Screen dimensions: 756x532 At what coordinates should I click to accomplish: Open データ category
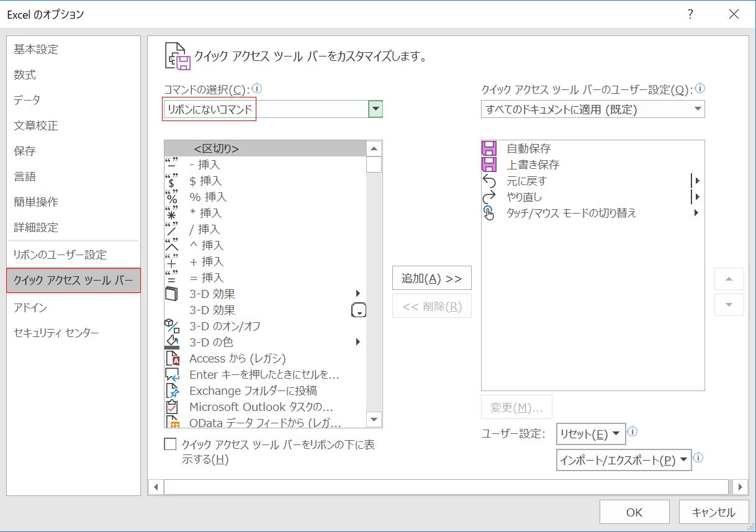73,100
